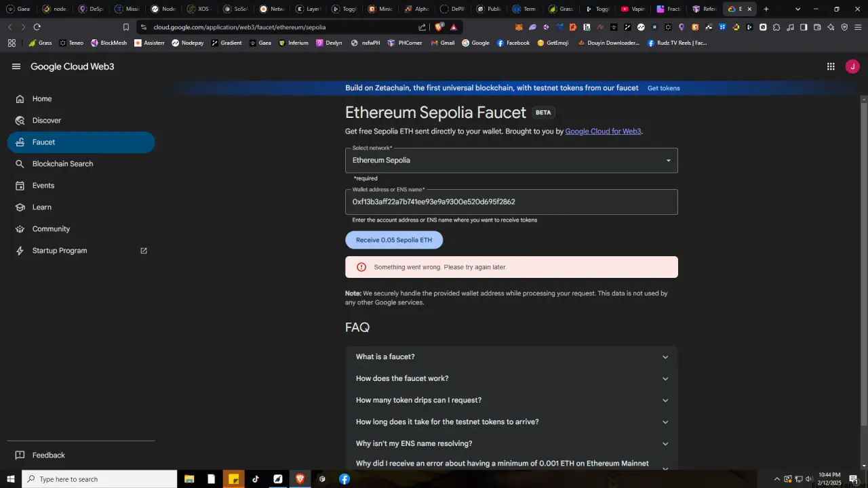Reload the page with the refresh icon

coord(37,27)
